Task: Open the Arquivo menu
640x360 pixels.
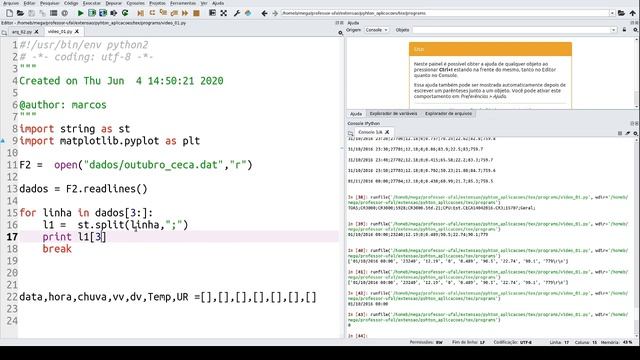Action: (11, 3)
